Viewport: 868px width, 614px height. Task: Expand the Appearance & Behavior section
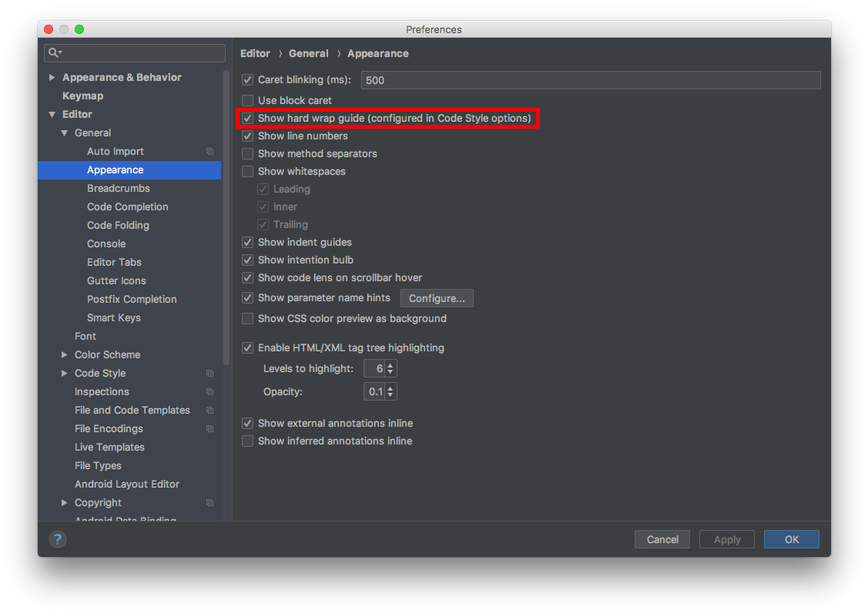tap(52, 78)
